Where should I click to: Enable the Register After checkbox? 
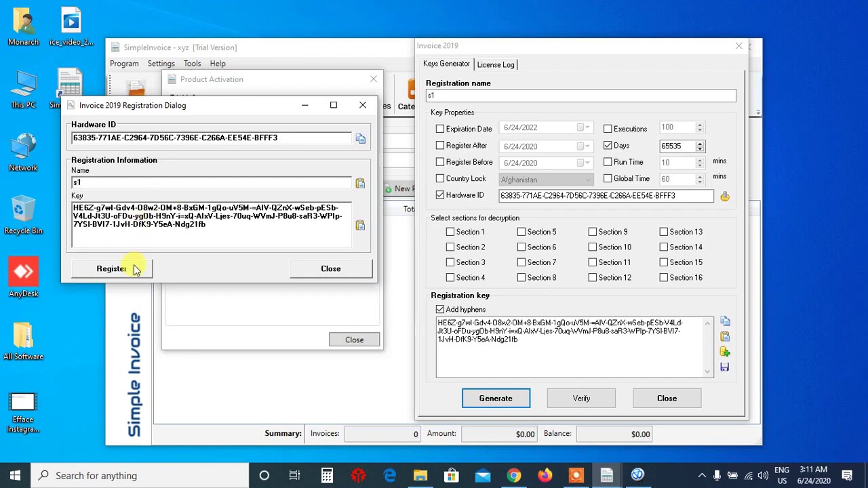[440, 146]
